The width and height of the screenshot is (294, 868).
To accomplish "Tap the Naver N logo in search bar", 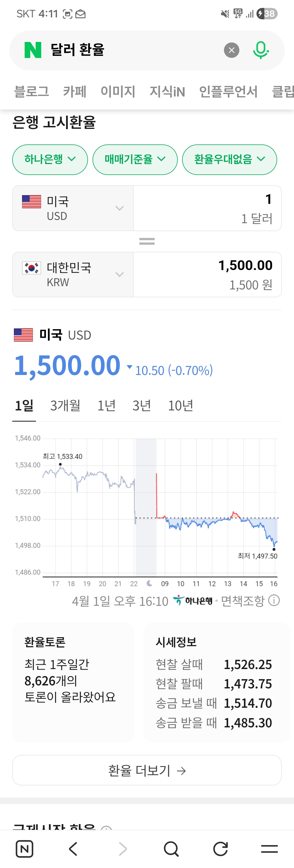I will pyautogui.click(x=33, y=50).
